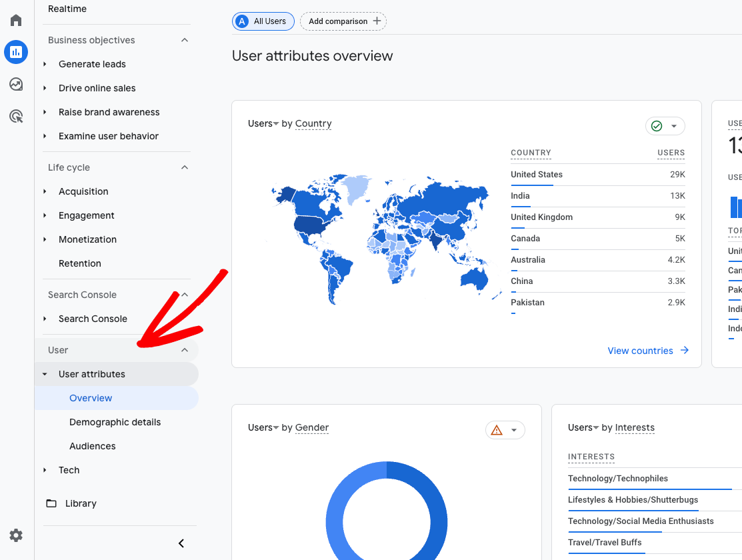Click the View countries link
Screen dimensions: 742x560
tap(641, 350)
